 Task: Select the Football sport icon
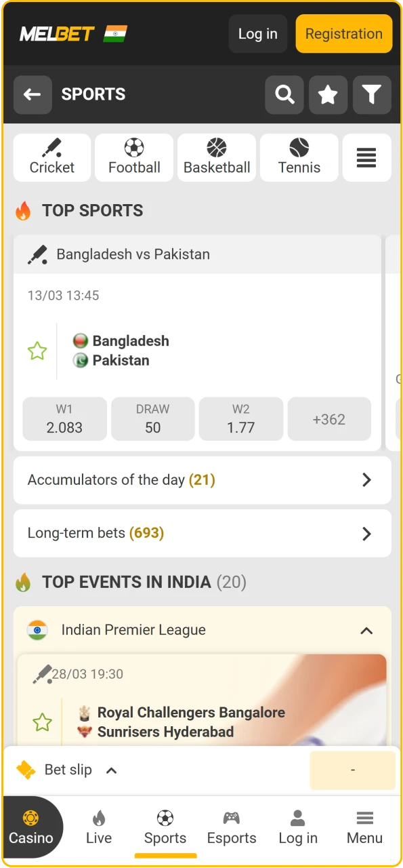(x=134, y=157)
